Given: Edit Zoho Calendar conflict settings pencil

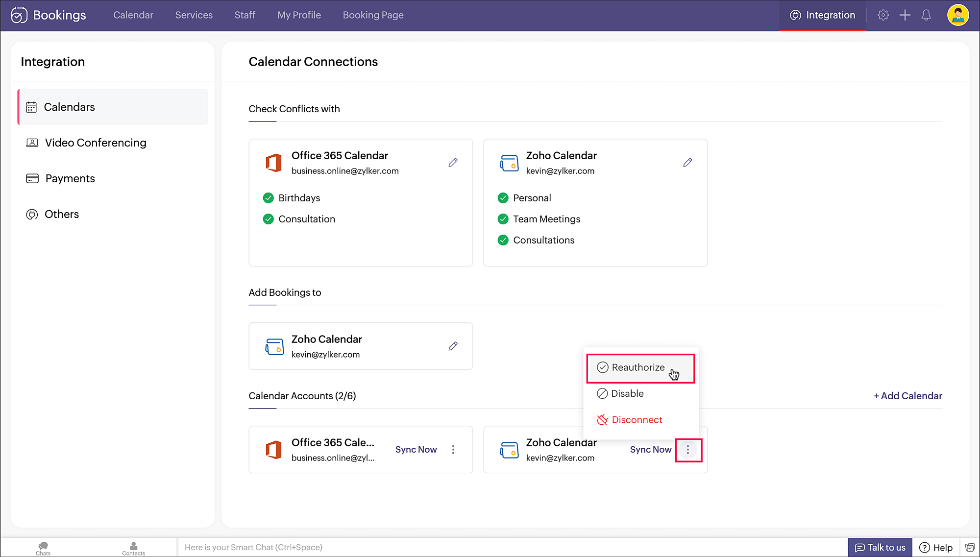Looking at the screenshot, I should 687,163.
